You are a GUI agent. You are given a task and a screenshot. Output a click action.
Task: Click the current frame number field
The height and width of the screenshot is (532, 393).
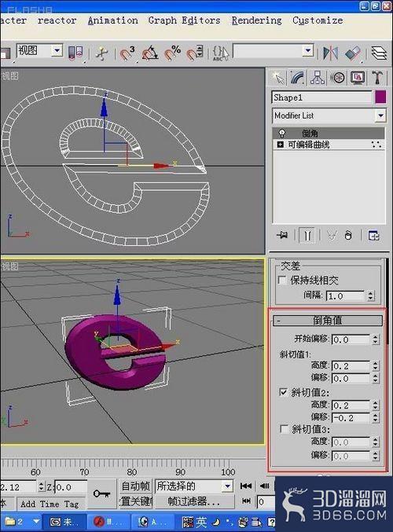click(x=266, y=501)
